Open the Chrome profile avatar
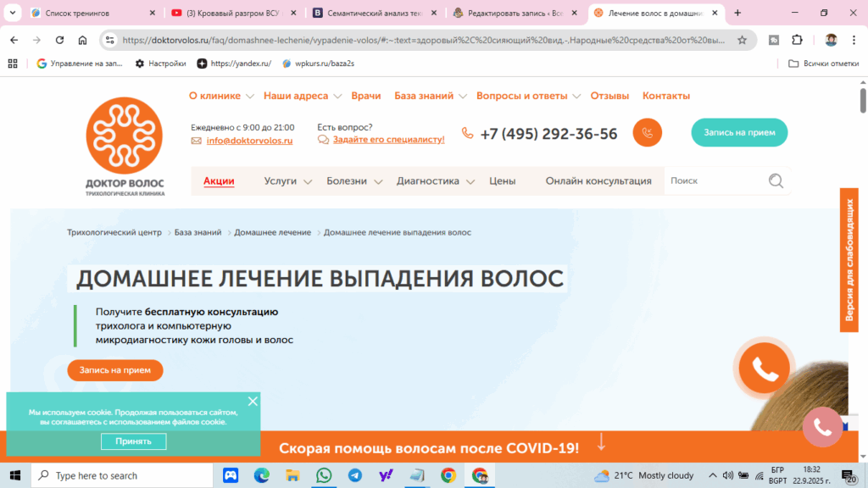The height and width of the screenshot is (488, 868). click(831, 40)
